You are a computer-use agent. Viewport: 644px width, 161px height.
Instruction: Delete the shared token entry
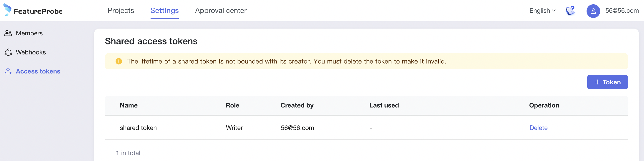[538, 128]
